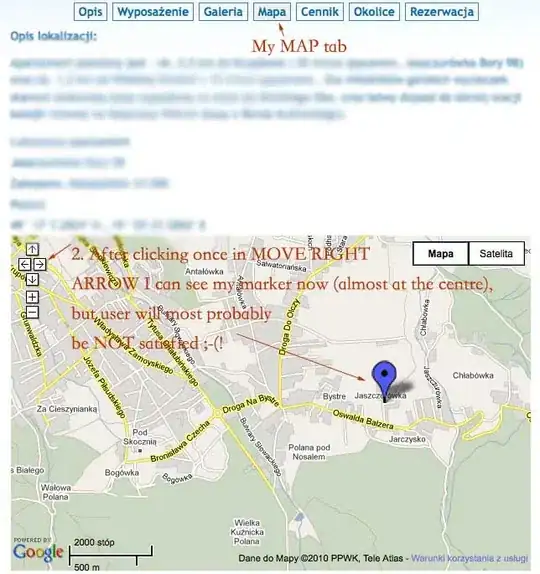The width and height of the screenshot is (540, 574).
Task: Open the Rezerwacja tab
Action: click(442, 12)
